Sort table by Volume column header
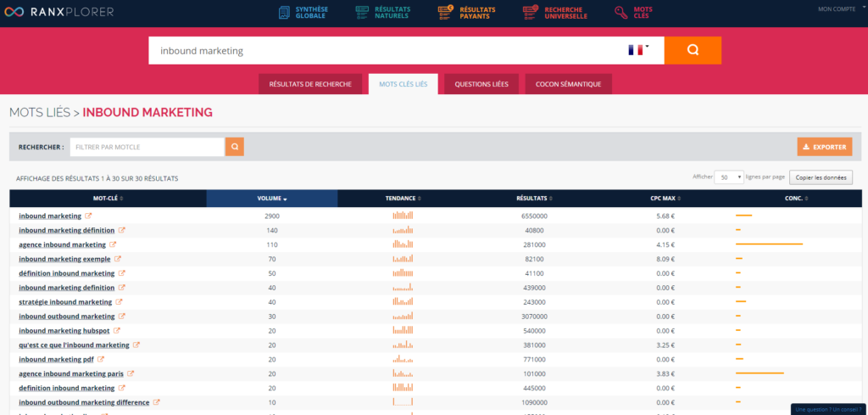The image size is (868, 415). coord(271,199)
